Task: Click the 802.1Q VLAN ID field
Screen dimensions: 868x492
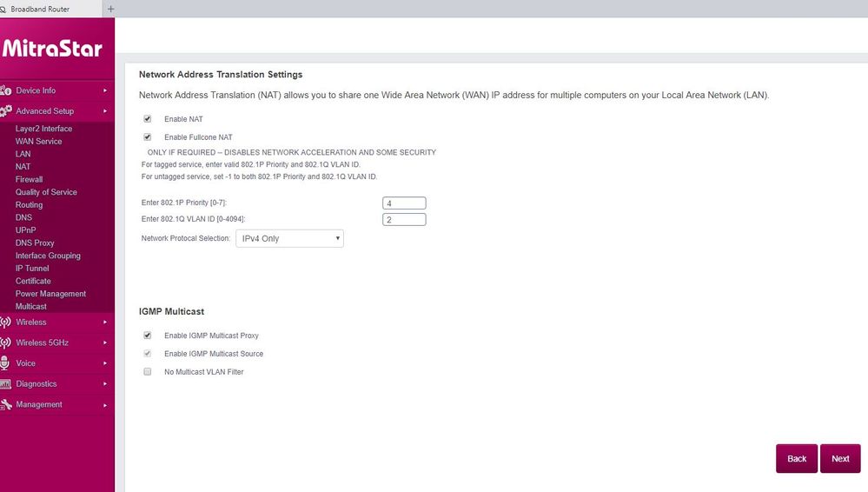Action: click(x=404, y=220)
